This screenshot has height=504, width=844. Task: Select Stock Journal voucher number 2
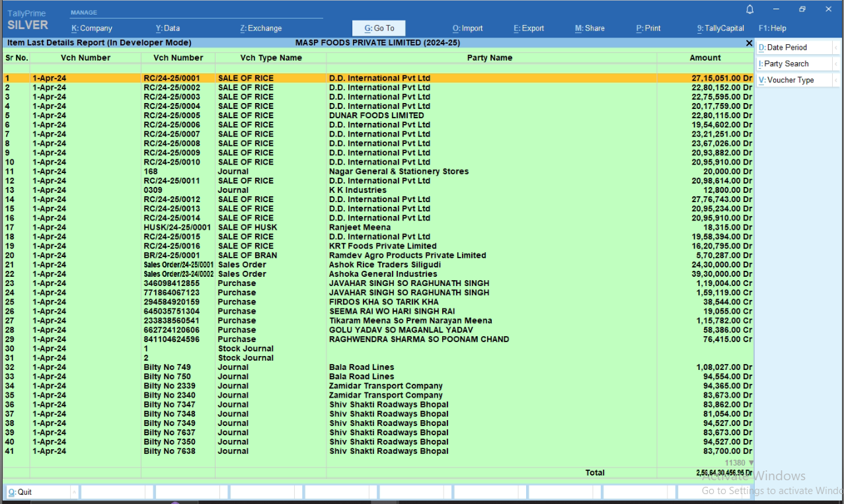click(146, 358)
